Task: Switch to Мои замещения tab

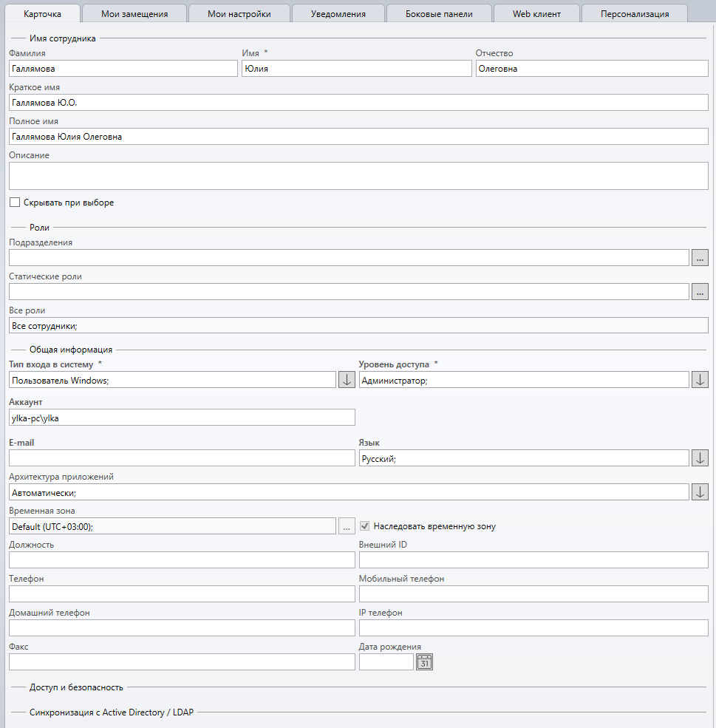Action: (x=134, y=14)
